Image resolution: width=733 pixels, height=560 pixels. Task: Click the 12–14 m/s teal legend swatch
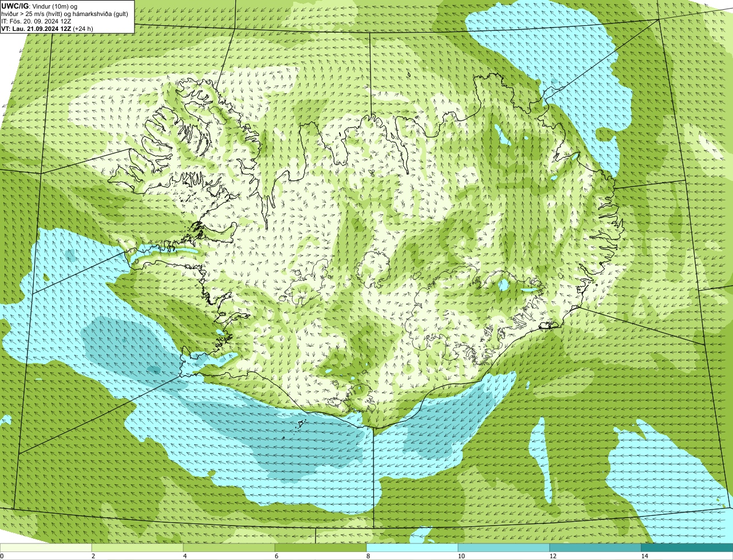point(596,547)
